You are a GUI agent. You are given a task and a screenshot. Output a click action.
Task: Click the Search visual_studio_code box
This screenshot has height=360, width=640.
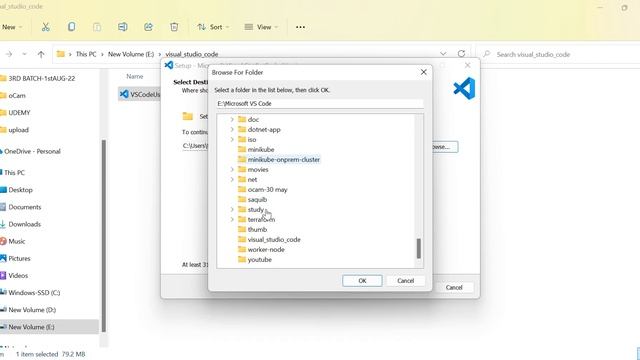coord(558,54)
